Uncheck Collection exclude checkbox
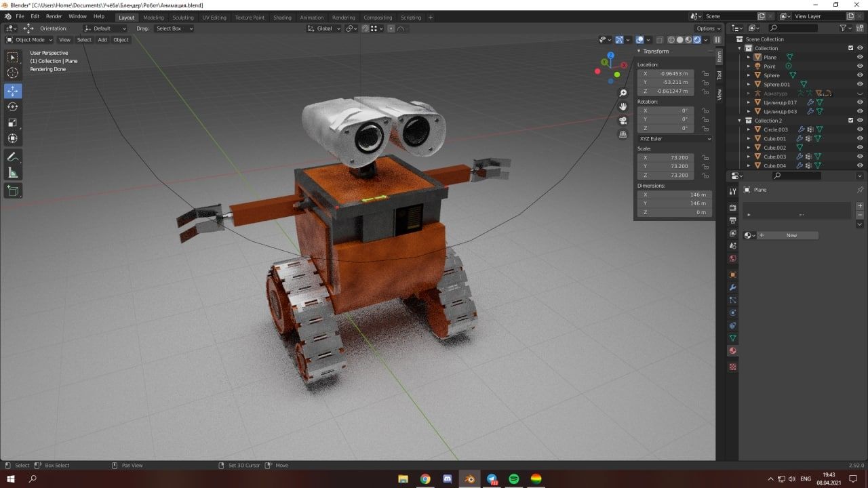 851,48
